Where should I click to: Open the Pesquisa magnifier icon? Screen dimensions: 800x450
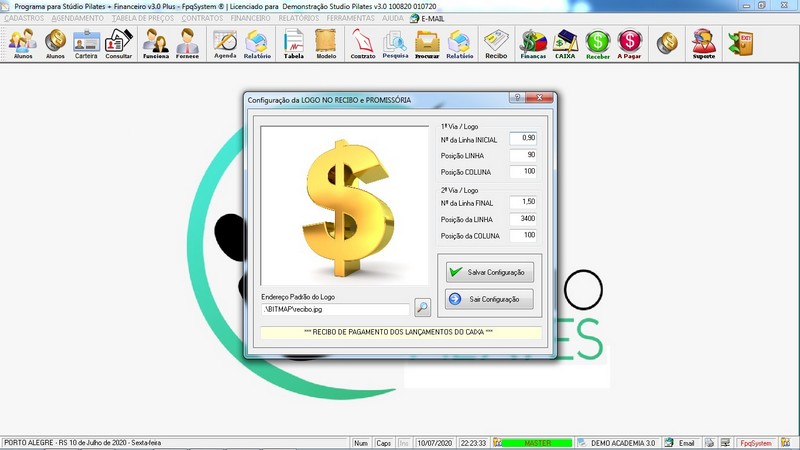tap(395, 44)
